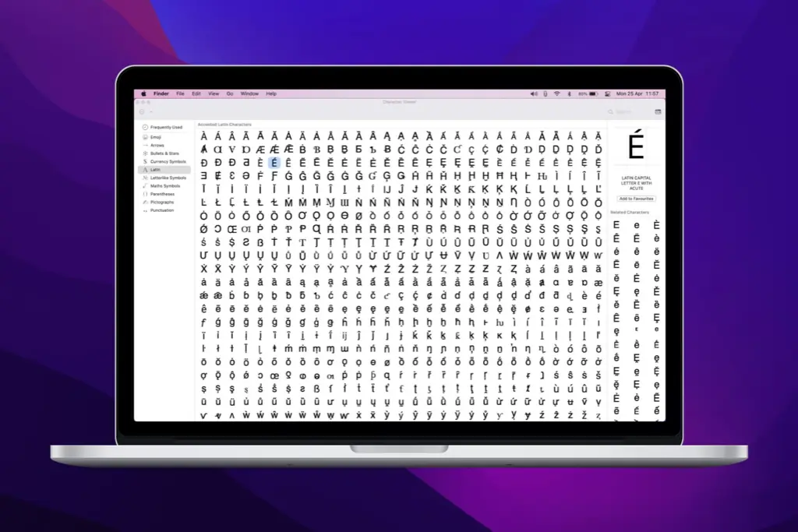The height and width of the screenshot is (532, 798).
Task: Choose the Currency Symbols category
Action: pyautogui.click(x=164, y=162)
